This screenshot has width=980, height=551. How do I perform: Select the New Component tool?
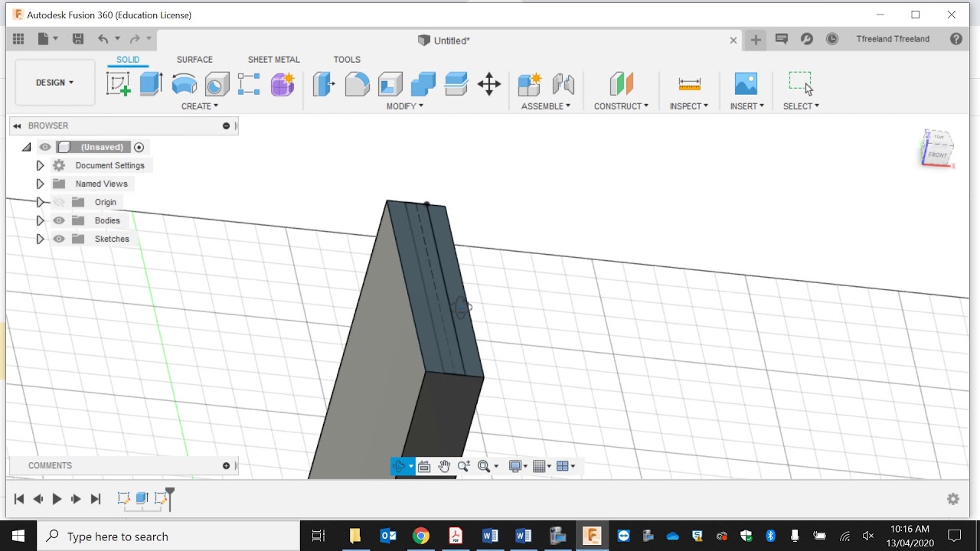(529, 83)
